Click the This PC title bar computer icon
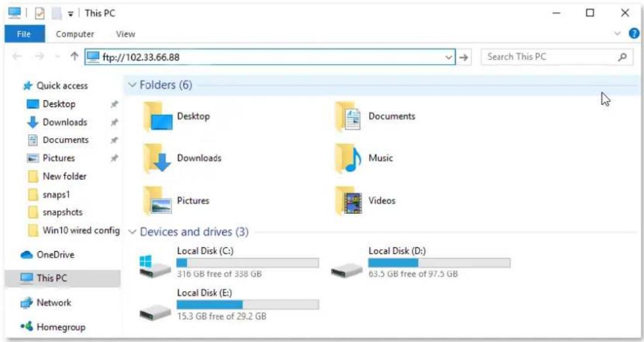The image size is (644, 342). 15,13
